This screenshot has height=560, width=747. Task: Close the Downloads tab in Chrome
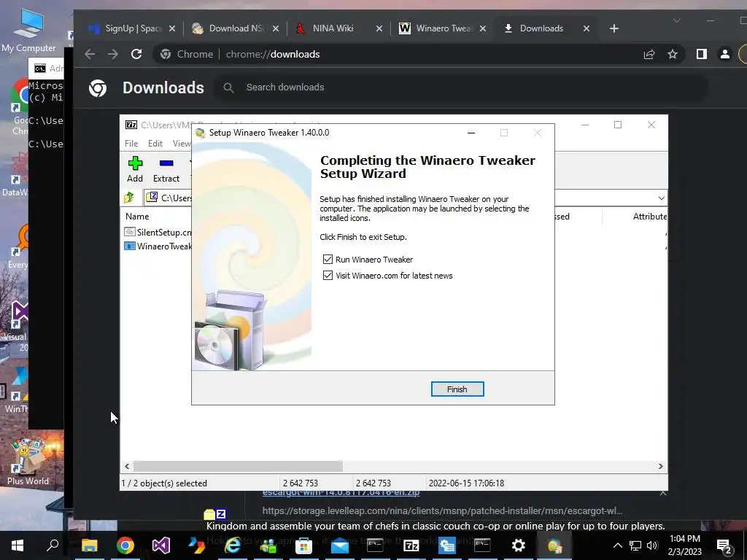click(587, 28)
